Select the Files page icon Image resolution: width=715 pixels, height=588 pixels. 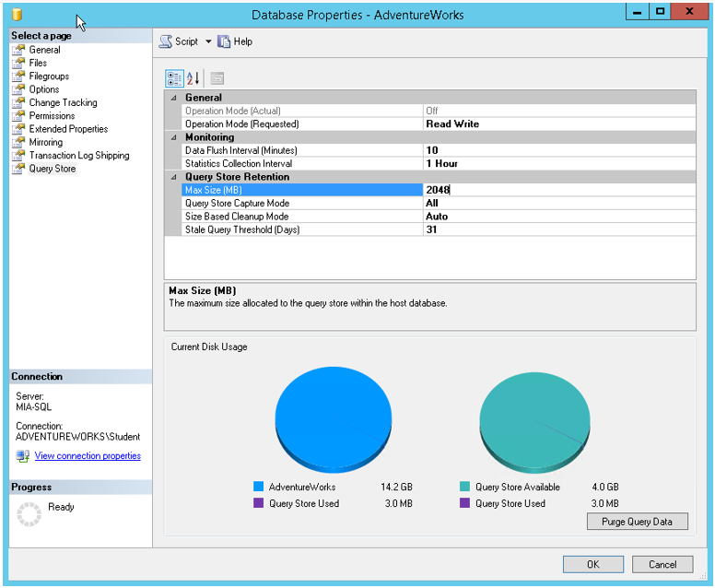18,63
